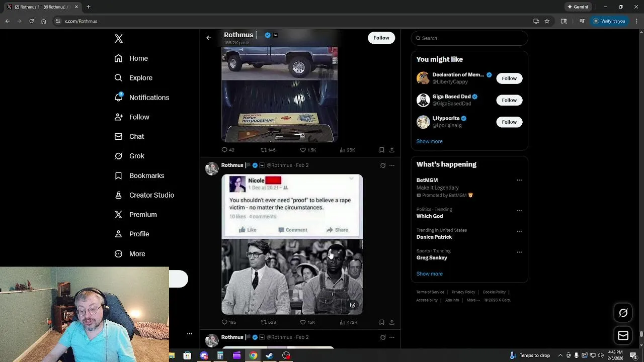
Task: View analytics of post with 25K views
Action: pos(347,150)
